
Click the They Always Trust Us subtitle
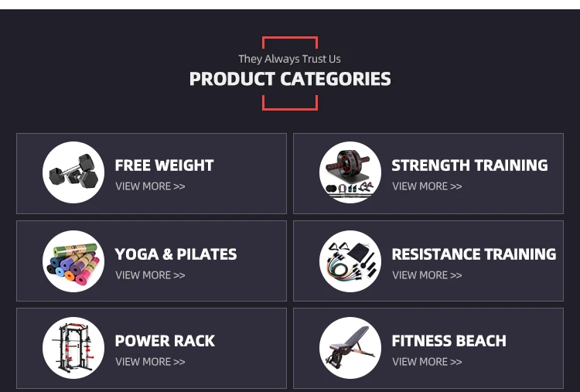[289, 59]
